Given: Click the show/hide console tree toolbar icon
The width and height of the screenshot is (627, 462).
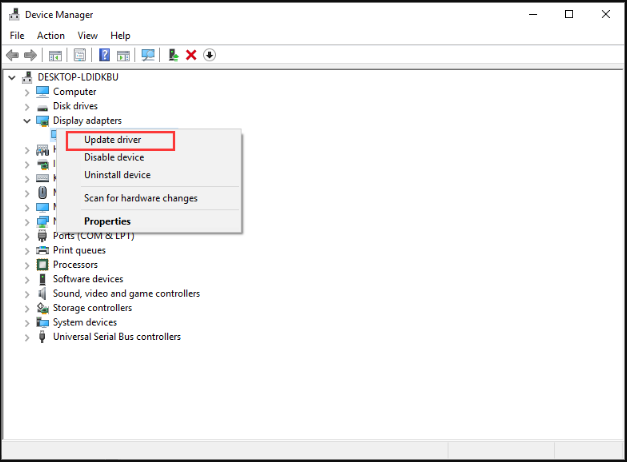Looking at the screenshot, I should point(55,55).
